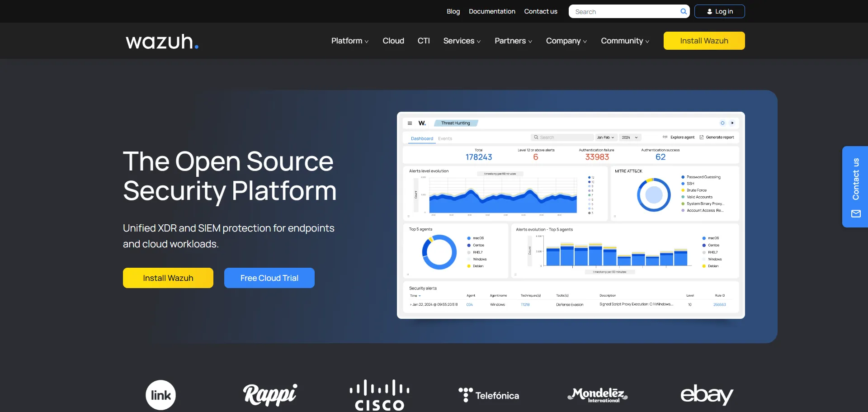Click the search magnifier icon
Viewport: 868px width, 412px height.
click(x=684, y=11)
